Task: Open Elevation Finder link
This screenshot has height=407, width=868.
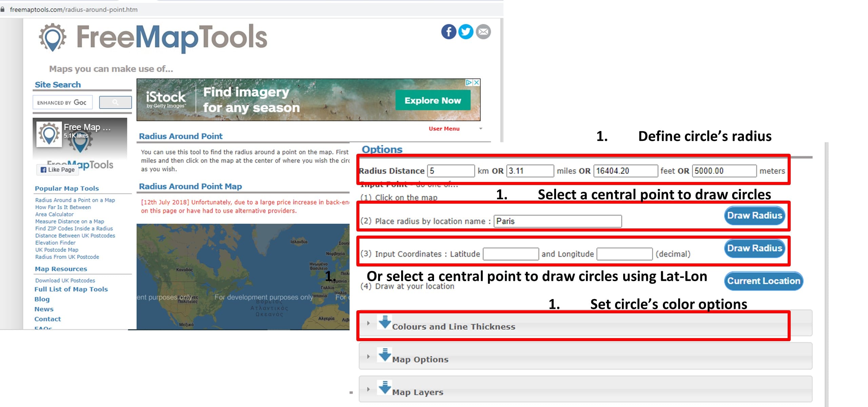Action: 55,243
